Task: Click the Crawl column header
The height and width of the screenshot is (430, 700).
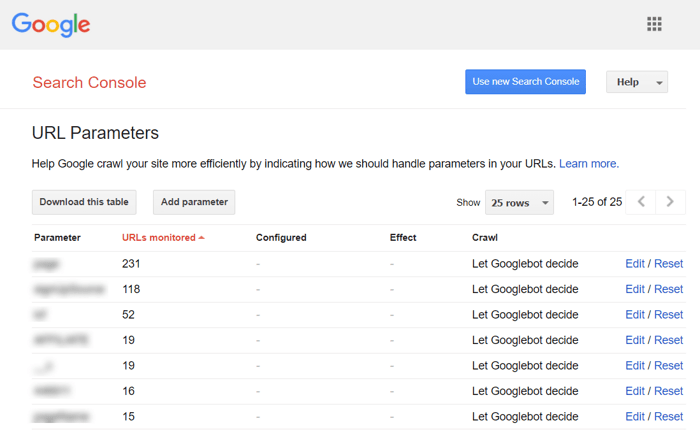Action: 485,238
